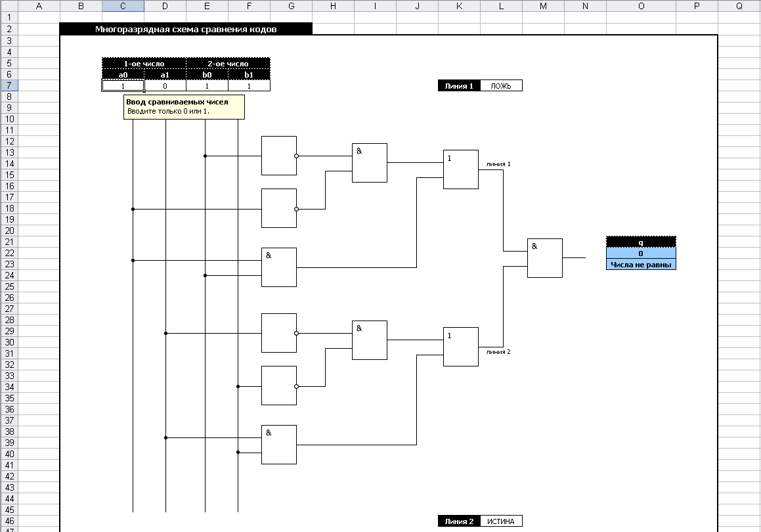Click the title 'Многоразрядная схема сравнения кодов'
The height and width of the screenshot is (532, 761).
pos(186,29)
